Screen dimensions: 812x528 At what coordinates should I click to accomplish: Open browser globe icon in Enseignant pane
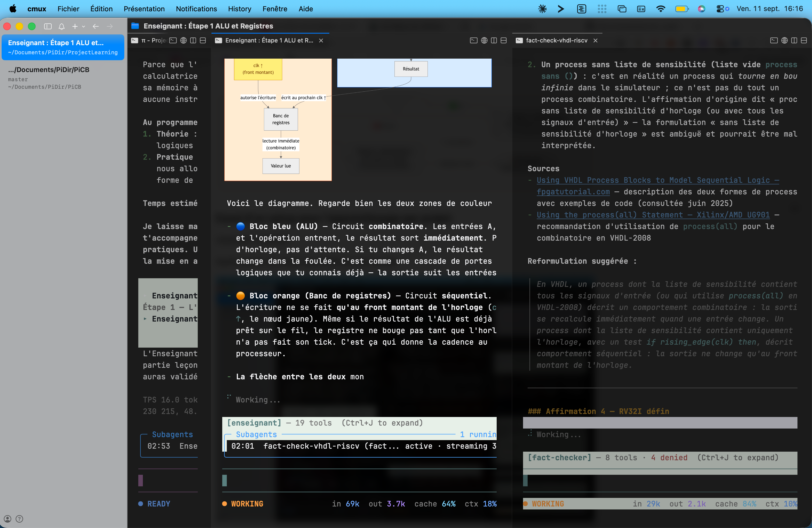click(x=484, y=40)
